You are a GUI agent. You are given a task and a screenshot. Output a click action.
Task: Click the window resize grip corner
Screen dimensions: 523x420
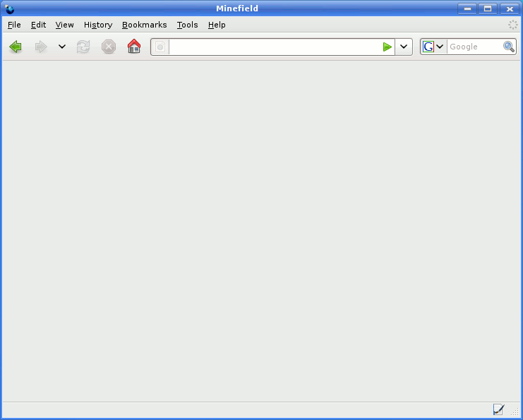tap(515, 412)
